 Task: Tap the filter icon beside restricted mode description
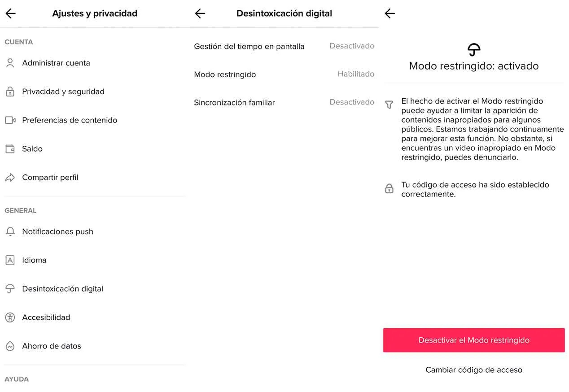tap(389, 105)
